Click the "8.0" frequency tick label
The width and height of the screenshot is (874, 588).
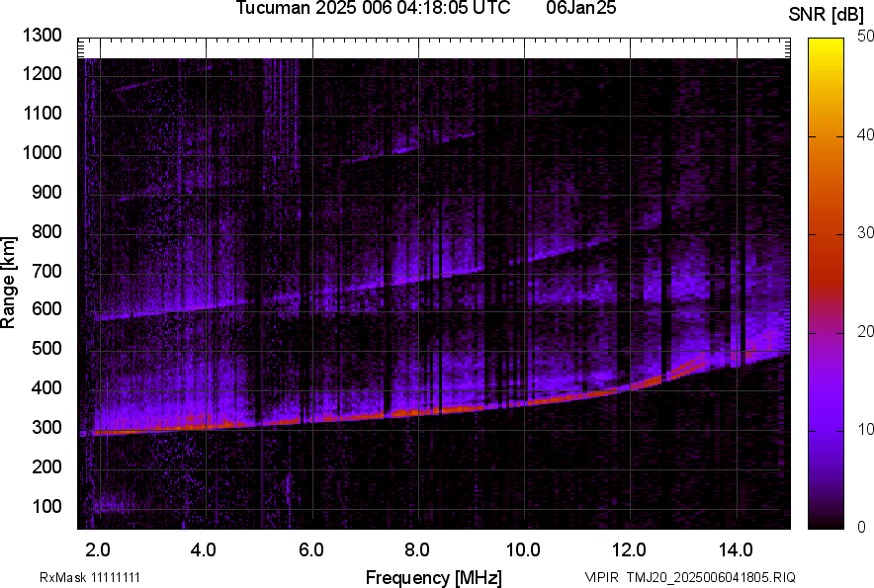[x=417, y=549]
